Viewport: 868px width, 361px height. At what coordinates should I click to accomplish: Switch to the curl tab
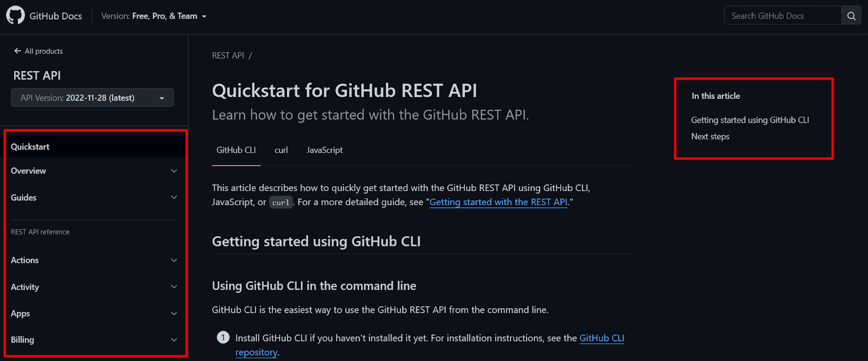(x=281, y=150)
